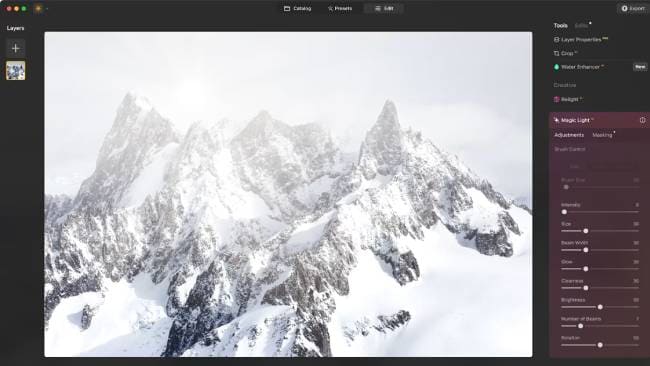Adjust the Beam Width slider
This screenshot has height=366, width=650.
coord(600,250)
